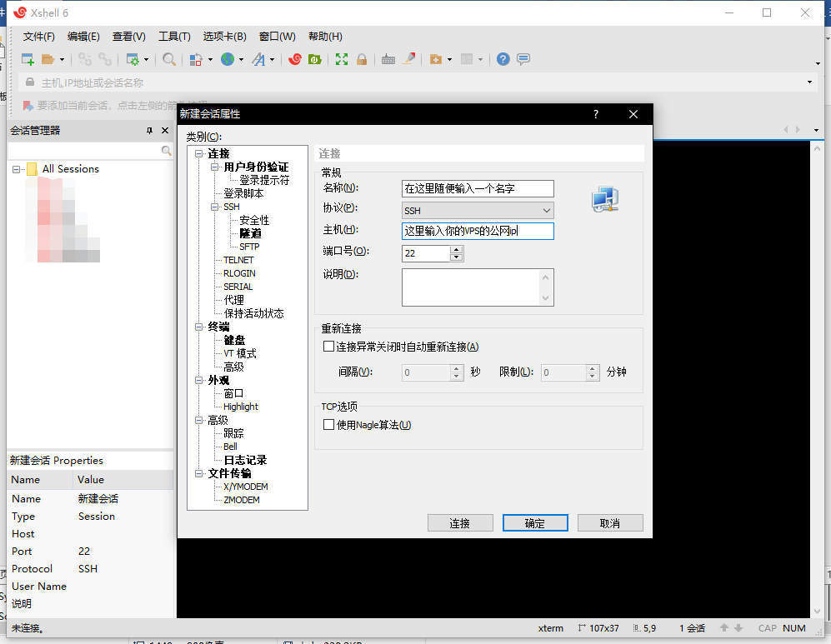Image resolution: width=831 pixels, height=644 pixels.
Task: Open the 选项卡(B) menu
Action: pos(225,37)
